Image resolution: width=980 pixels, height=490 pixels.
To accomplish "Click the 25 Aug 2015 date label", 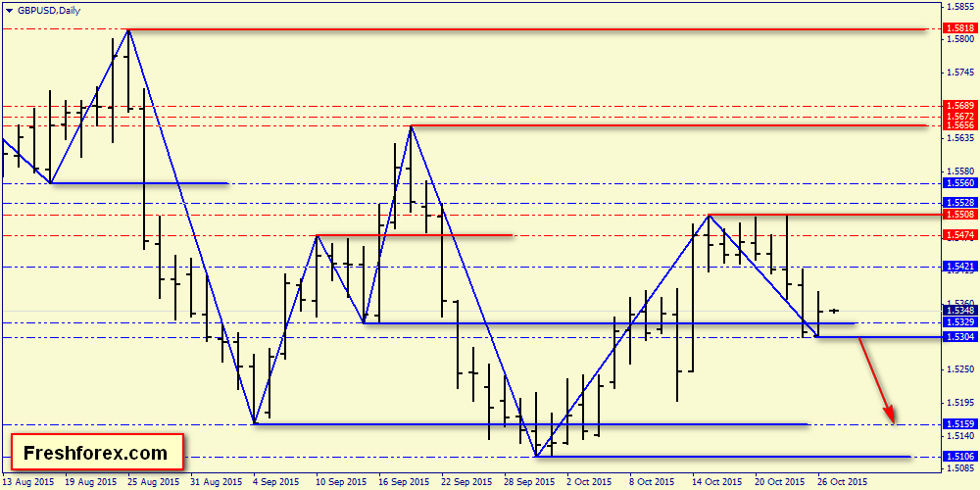I will 153,482.
